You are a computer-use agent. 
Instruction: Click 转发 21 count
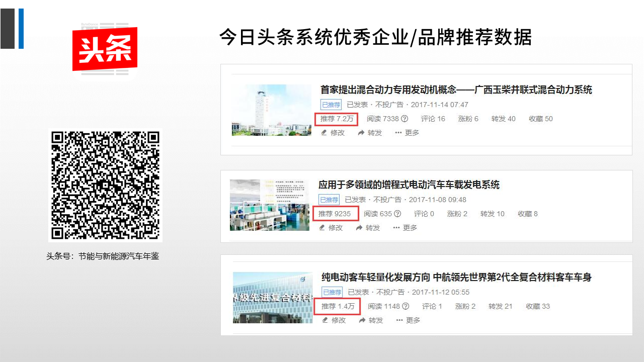click(x=501, y=306)
